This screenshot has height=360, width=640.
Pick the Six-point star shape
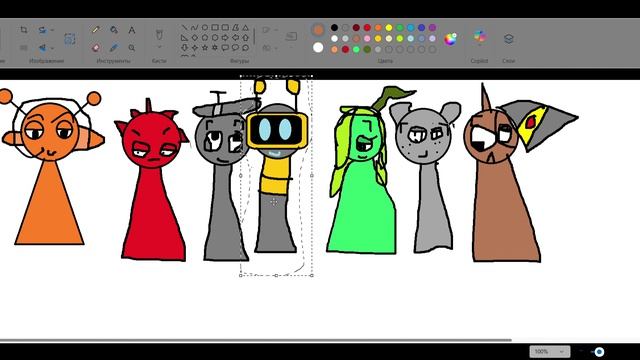(x=215, y=48)
